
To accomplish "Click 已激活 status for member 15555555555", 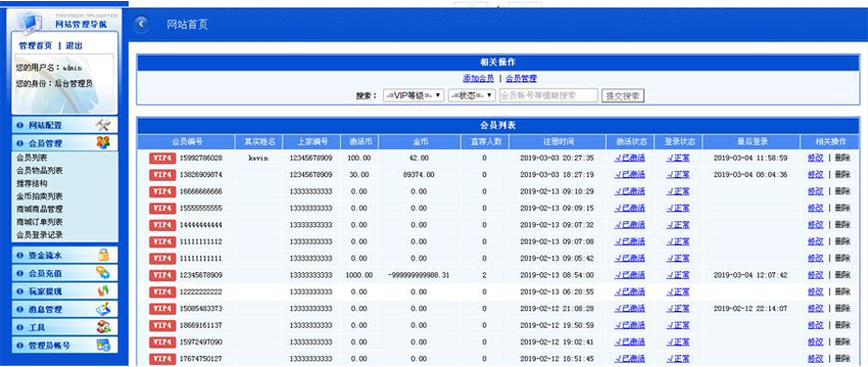I will click(629, 208).
